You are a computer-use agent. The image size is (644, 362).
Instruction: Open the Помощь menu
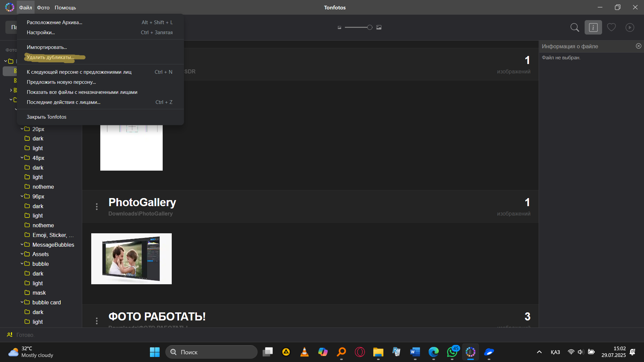pos(65,7)
